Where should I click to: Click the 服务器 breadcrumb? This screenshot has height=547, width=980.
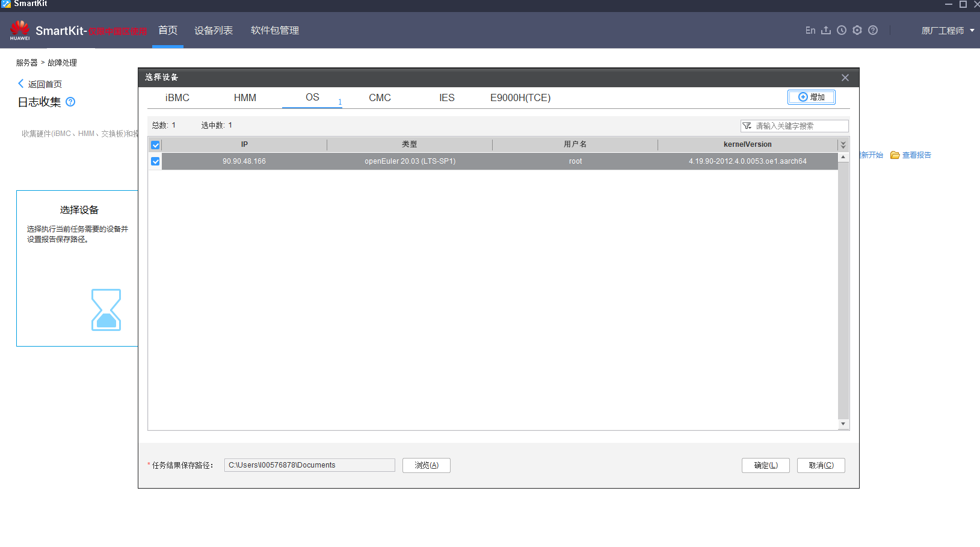(26, 63)
